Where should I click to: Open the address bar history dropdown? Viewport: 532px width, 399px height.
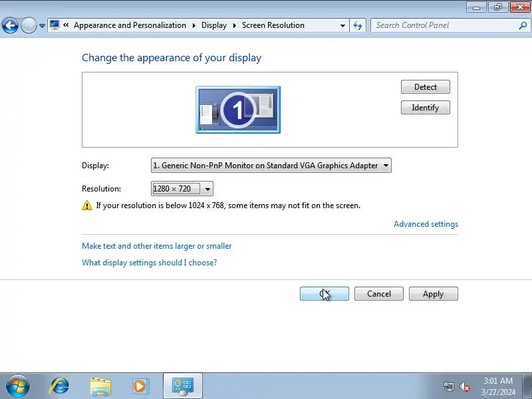click(x=342, y=26)
